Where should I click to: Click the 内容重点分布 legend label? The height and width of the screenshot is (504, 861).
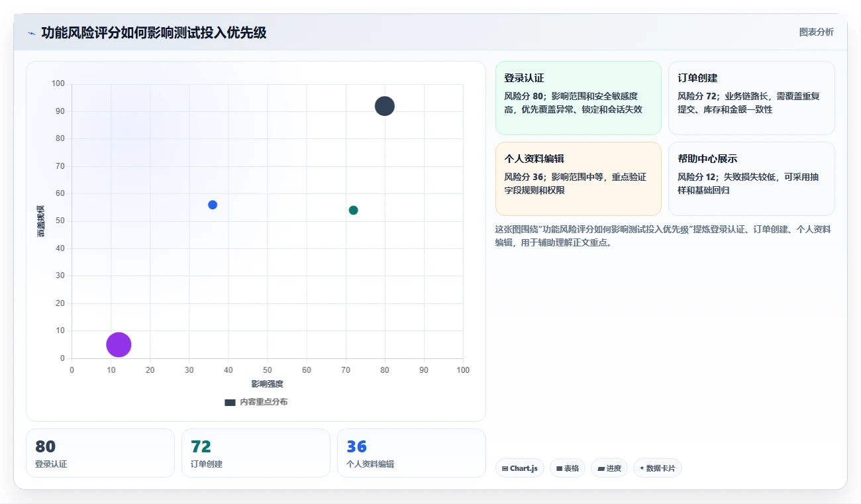tap(264, 402)
